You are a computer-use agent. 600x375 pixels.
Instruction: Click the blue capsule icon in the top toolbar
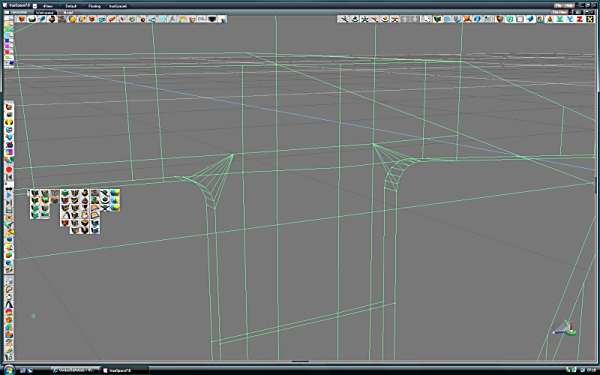pyautogui.click(x=42, y=19)
